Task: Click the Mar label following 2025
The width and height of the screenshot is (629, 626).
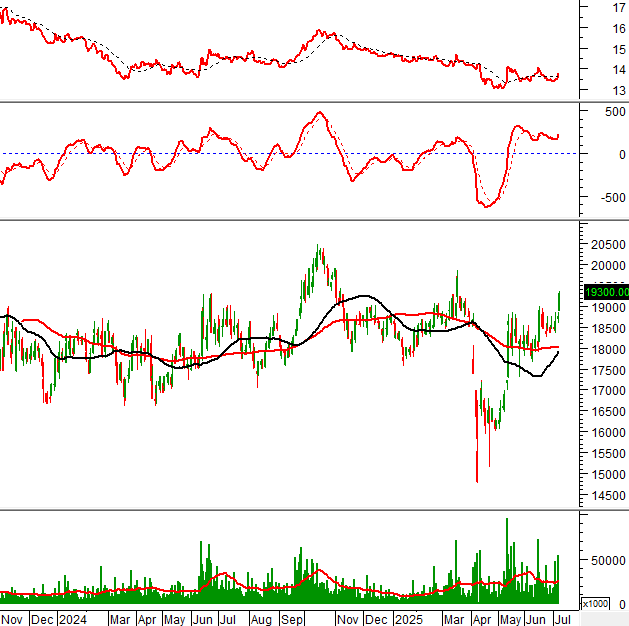Action: (454, 620)
